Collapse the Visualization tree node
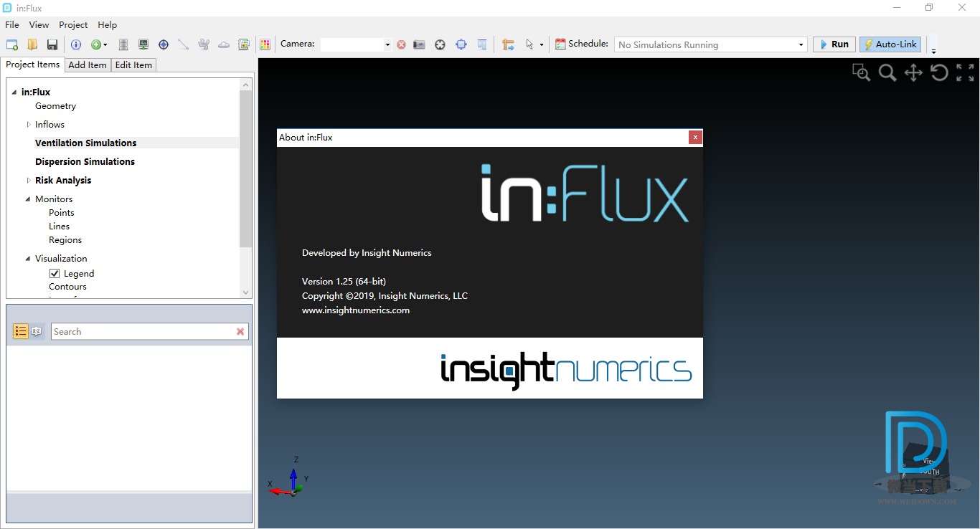 click(x=29, y=259)
